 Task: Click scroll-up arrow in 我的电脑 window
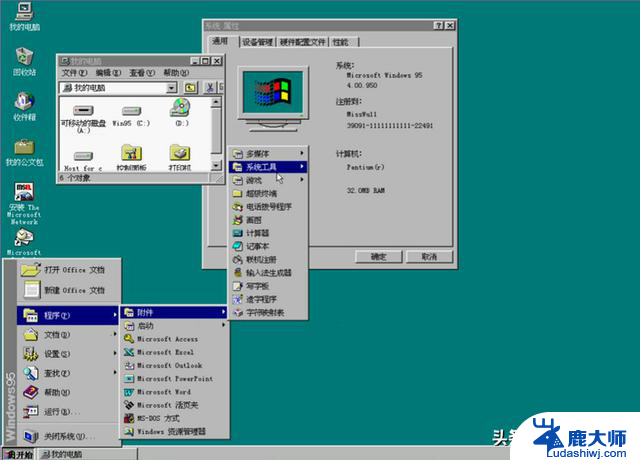click(216, 101)
